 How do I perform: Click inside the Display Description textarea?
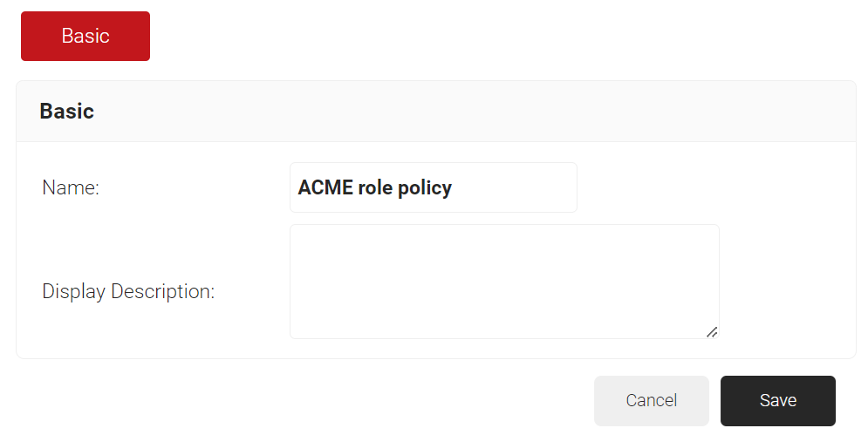pos(503,281)
